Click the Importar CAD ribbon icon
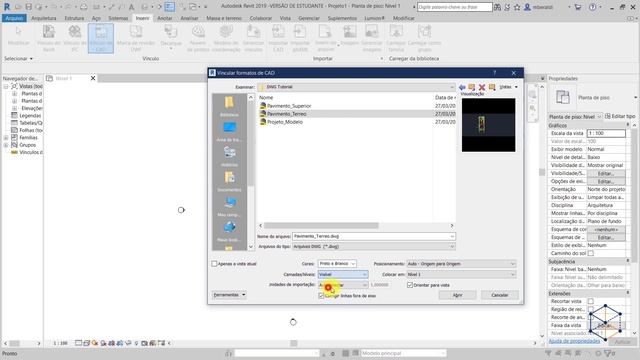Image resolution: width=640 pixels, height=360 pixels. (278, 38)
